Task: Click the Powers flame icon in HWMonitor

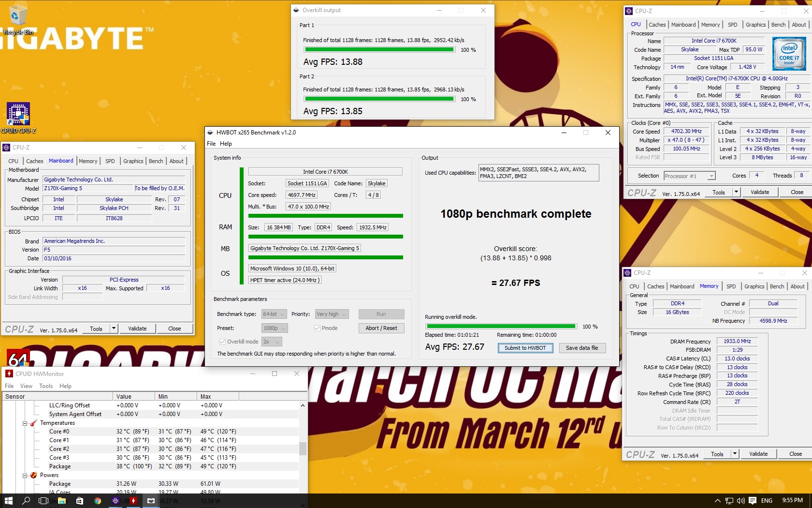Action: 33,475
